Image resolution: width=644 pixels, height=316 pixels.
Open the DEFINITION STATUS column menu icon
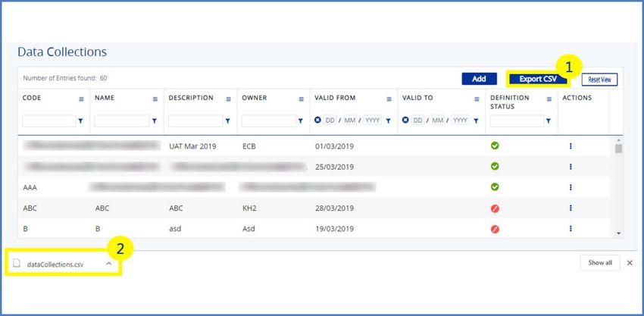pyautogui.click(x=549, y=99)
